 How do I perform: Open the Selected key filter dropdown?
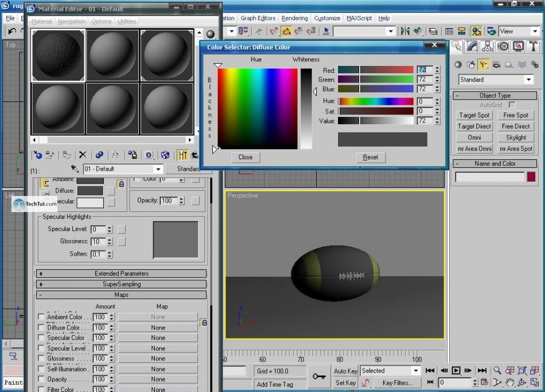click(x=416, y=370)
